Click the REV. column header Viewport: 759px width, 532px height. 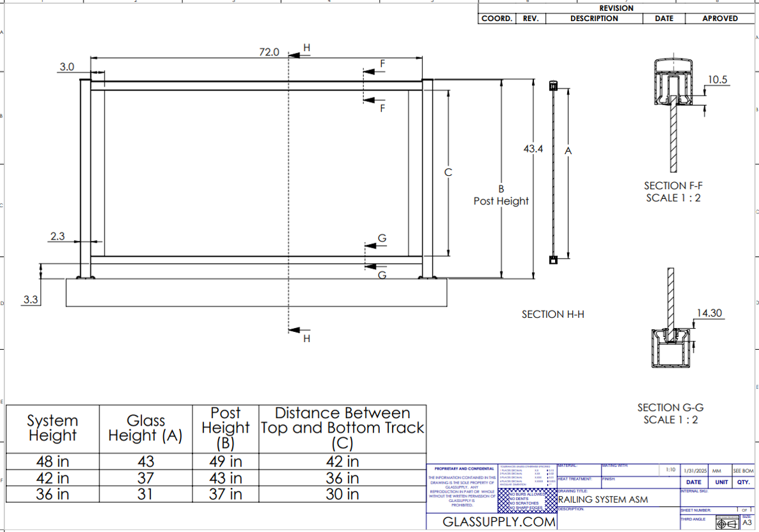[x=531, y=18]
